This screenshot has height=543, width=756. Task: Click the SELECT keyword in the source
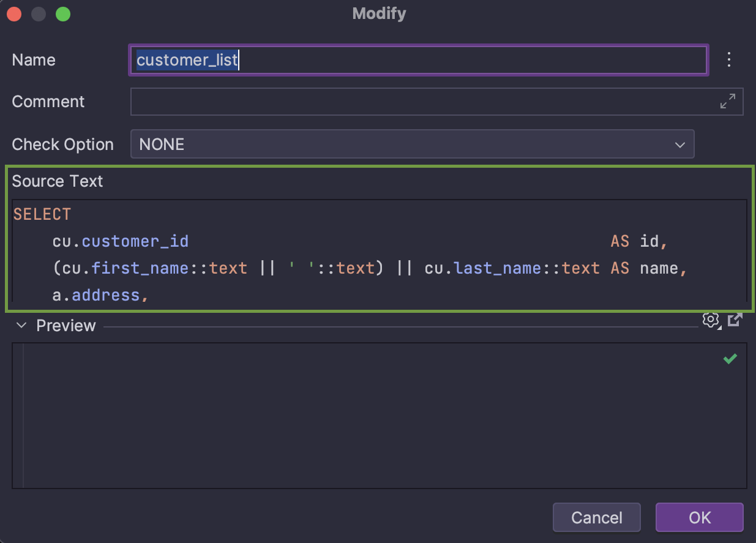(x=42, y=214)
